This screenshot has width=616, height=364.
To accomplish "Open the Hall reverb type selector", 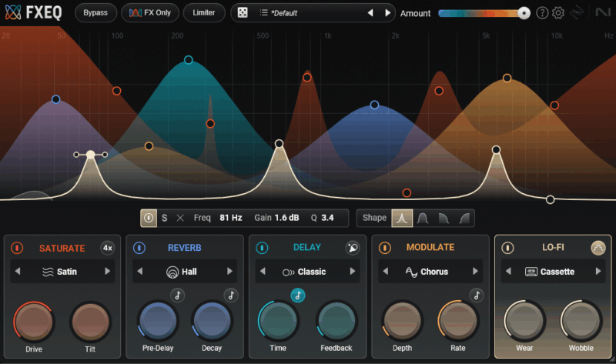I will 183,272.
